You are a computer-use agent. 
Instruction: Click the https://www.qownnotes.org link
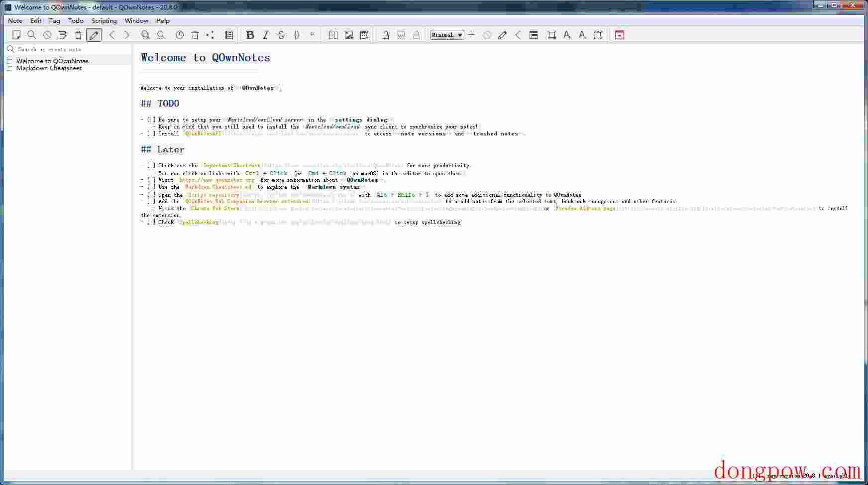[x=217, y=180]
